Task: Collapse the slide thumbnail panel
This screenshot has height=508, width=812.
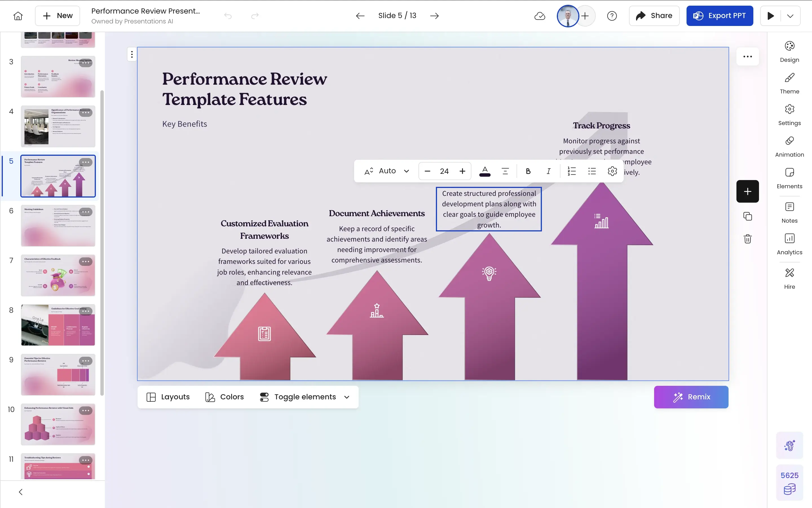Action: (x=21, y=492)
